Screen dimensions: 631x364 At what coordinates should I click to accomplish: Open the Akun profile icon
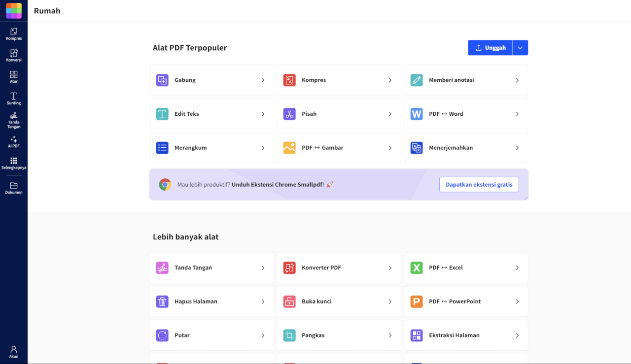coord(14,352)
